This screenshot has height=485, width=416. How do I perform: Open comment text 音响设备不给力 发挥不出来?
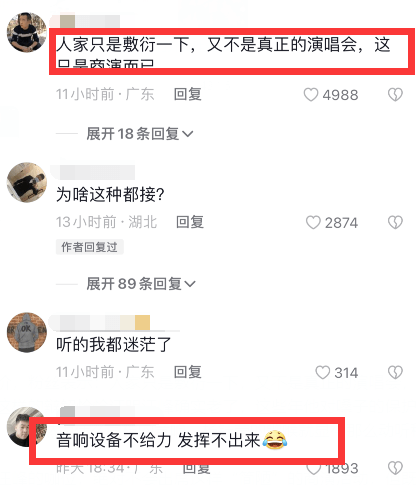point(172,440)
